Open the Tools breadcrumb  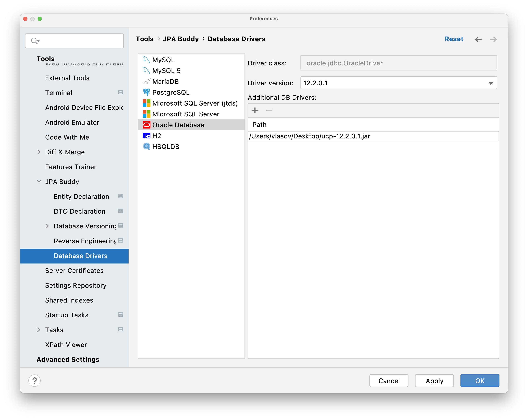point(144,39)
